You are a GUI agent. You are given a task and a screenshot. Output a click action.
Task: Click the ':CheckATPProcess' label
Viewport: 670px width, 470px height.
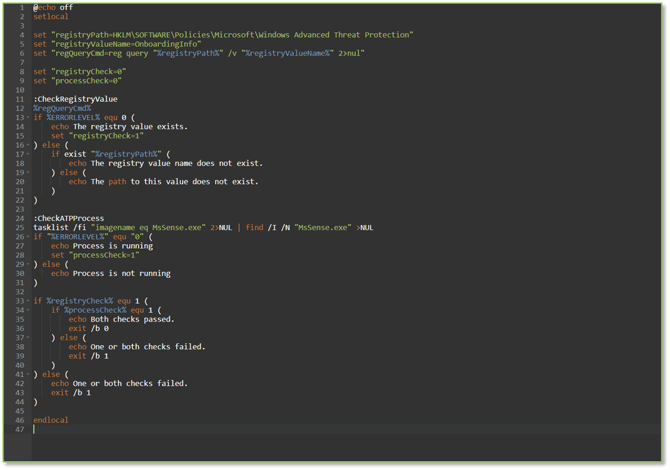tap(68, 218)
